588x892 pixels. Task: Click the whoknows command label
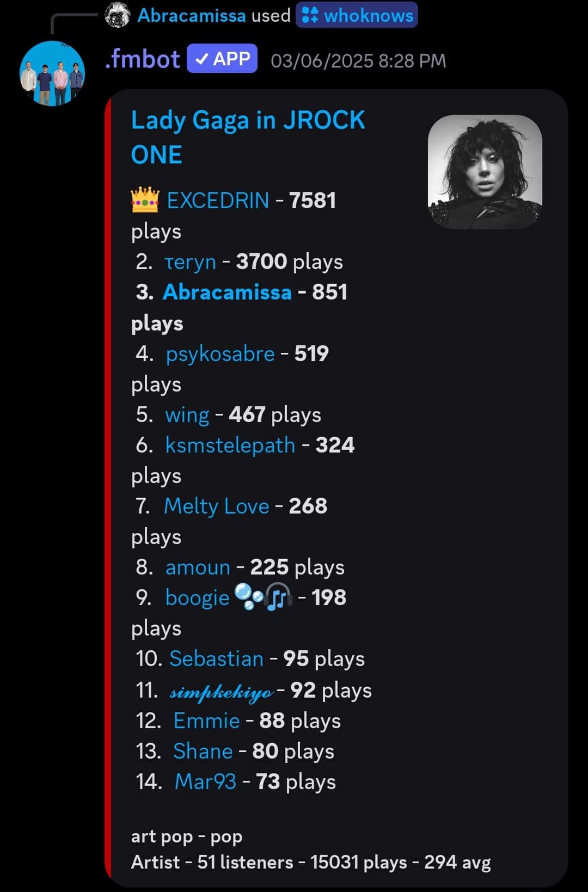click(x=369, y=15)
